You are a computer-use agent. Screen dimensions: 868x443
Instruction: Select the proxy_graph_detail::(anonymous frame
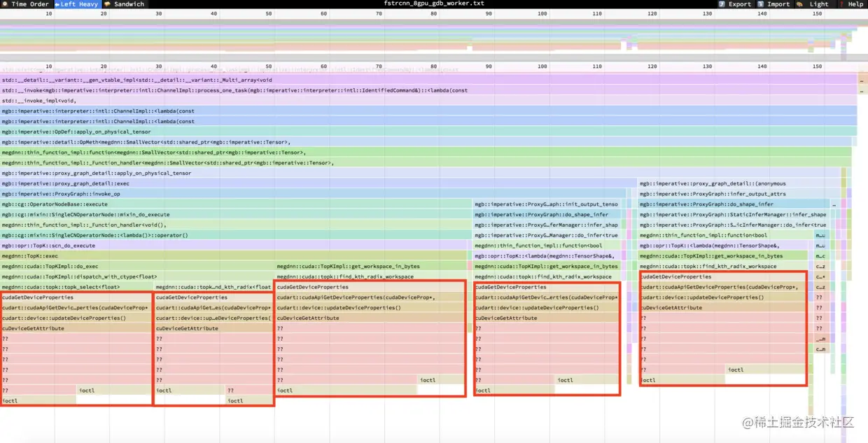pyautogui.click(x=738, y=183)
